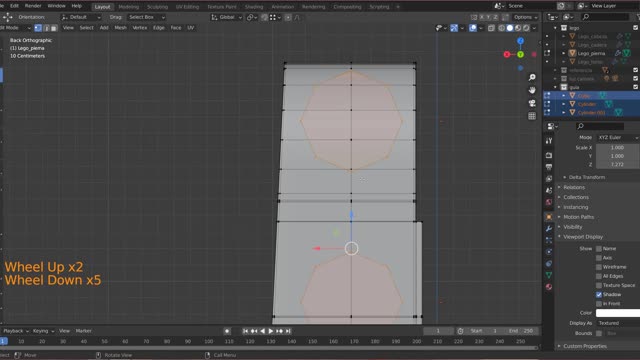Select vertex select mode icon
This screenshot has height=360, width=640.
(x=38, y=28)
